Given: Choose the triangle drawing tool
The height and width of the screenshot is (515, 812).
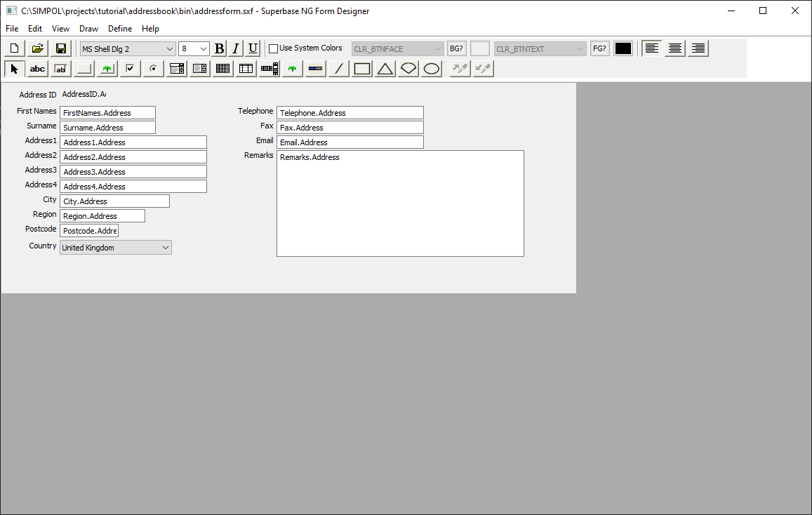Looking at the screenshot, I should [x=385, y=68].
